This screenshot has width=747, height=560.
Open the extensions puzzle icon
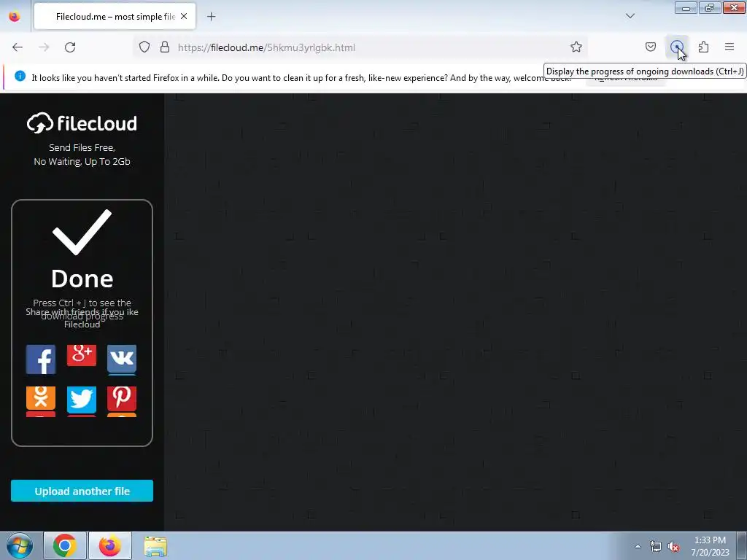[703, 47]
